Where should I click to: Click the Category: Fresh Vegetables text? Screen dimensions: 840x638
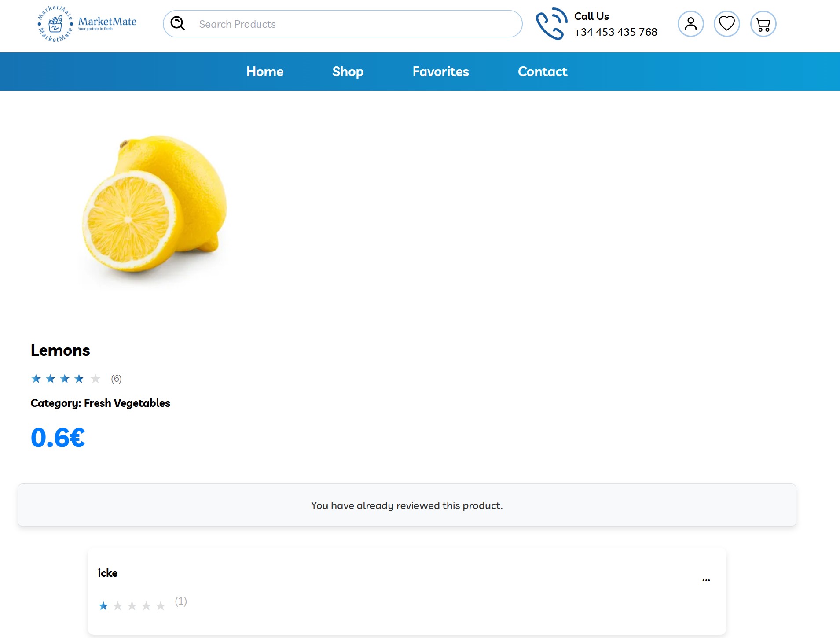pos(100,403)
